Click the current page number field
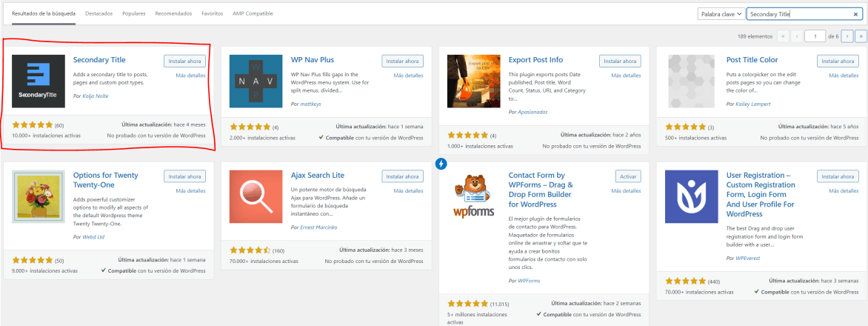868x326 pixels. click(815, 36)
